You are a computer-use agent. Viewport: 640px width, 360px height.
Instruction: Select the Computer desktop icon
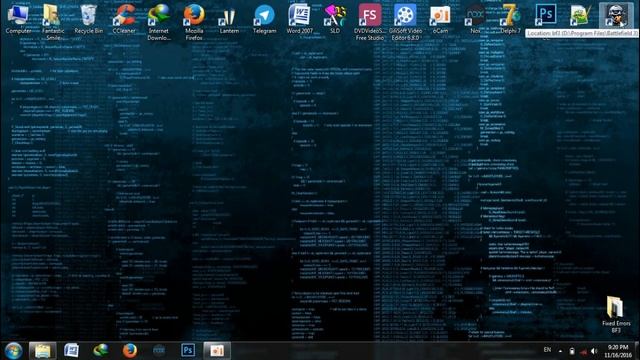click(18, 19)
